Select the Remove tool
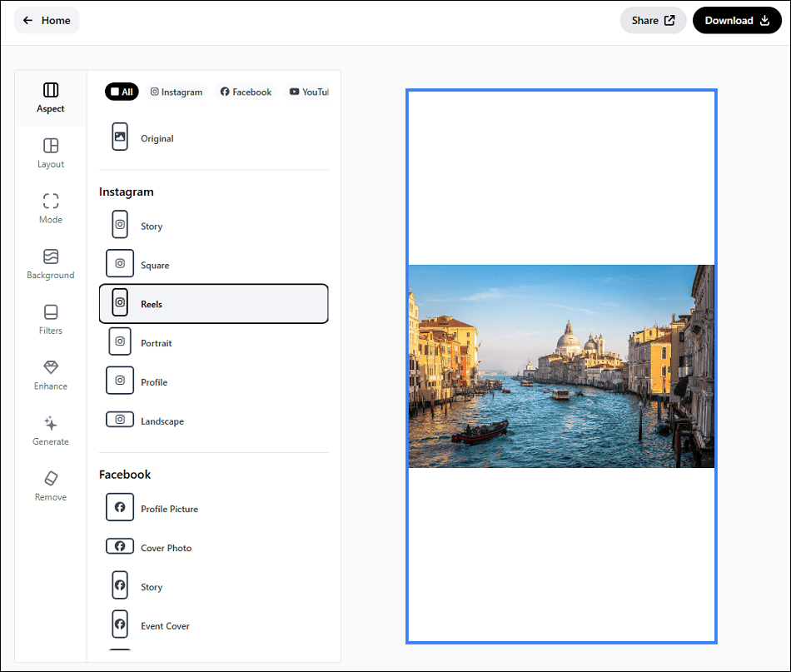Viewport: 791px width, 672px height. tap(50, 486)
